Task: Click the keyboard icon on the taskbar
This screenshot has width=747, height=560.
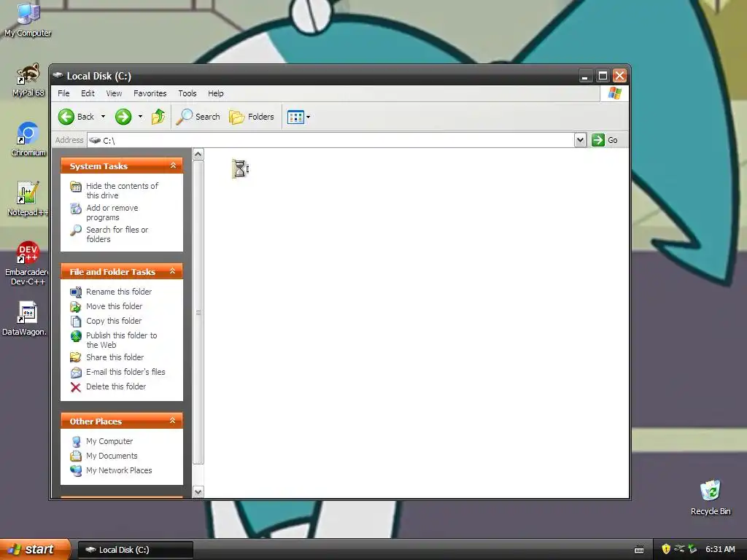Action: pos(639,550)
